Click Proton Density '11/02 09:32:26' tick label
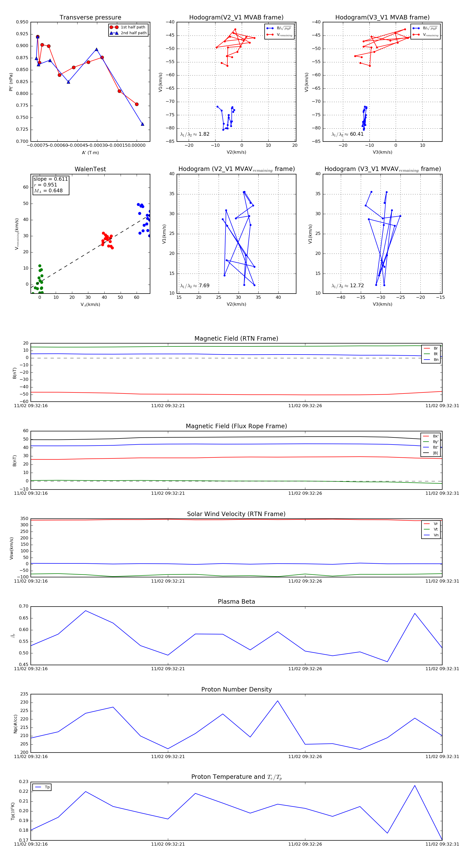The height and width of the screenshot is (868, 473). (305, 756)
